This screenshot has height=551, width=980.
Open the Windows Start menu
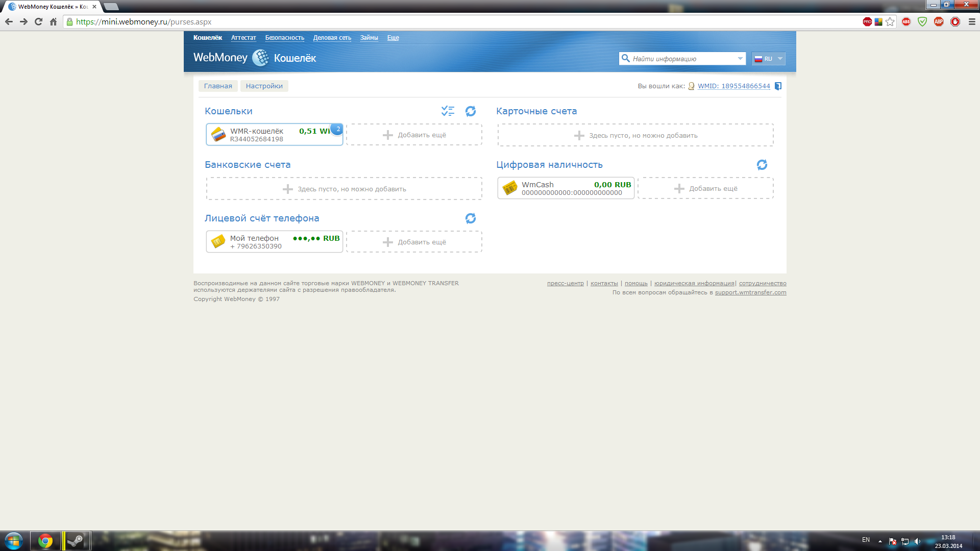[x=13, y=541]
